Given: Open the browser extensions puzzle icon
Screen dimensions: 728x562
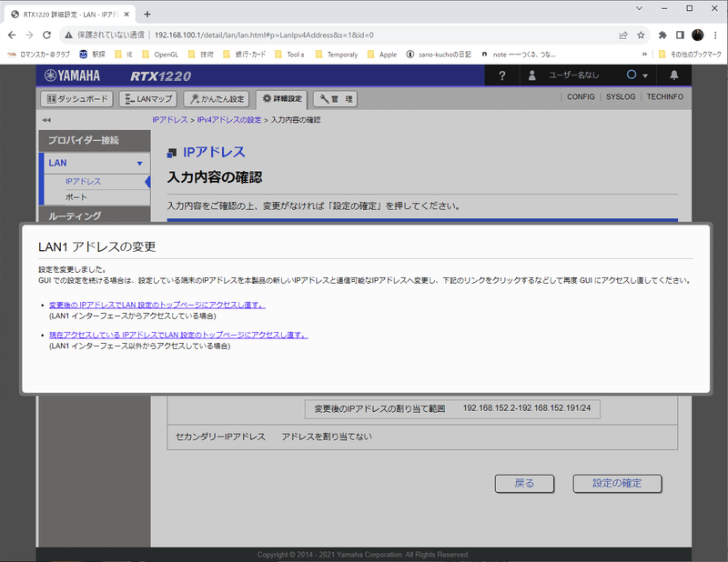Looking at the screenshot, I should pos(662,35).
